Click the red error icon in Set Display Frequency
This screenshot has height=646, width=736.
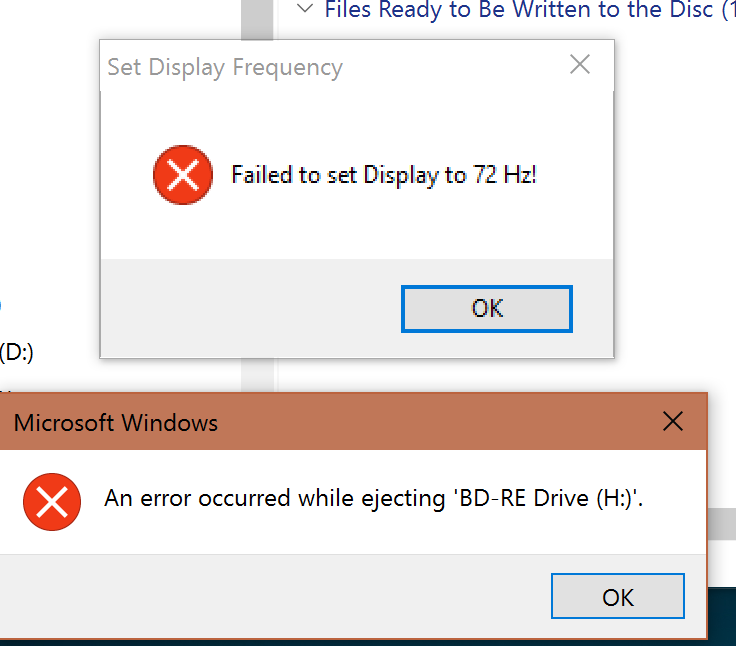[x=182, y=176]
